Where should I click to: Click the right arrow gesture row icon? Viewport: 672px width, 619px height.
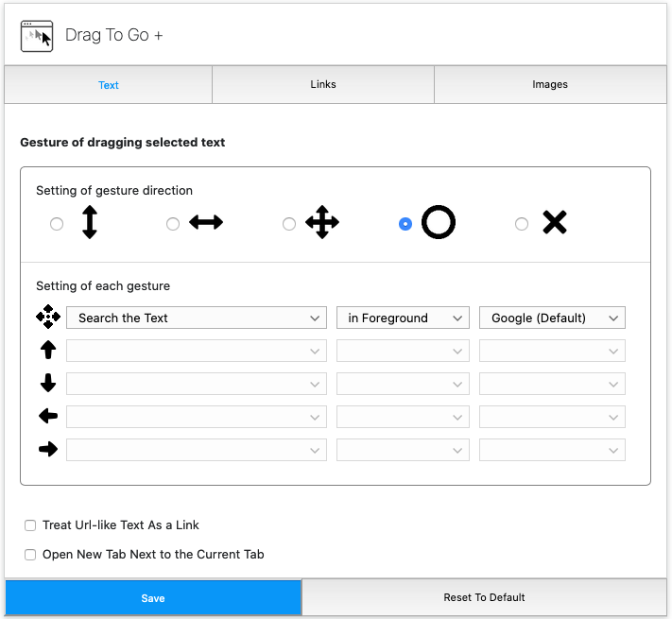click(48, 449)
